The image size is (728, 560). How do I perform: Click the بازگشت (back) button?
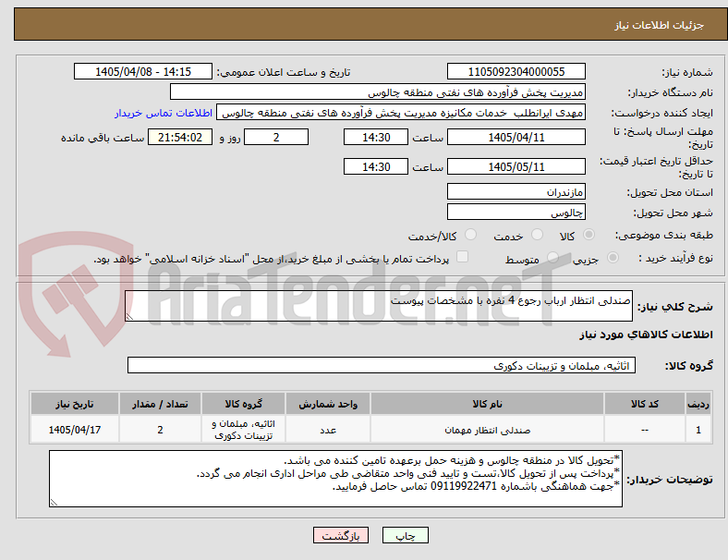(341, 535)
